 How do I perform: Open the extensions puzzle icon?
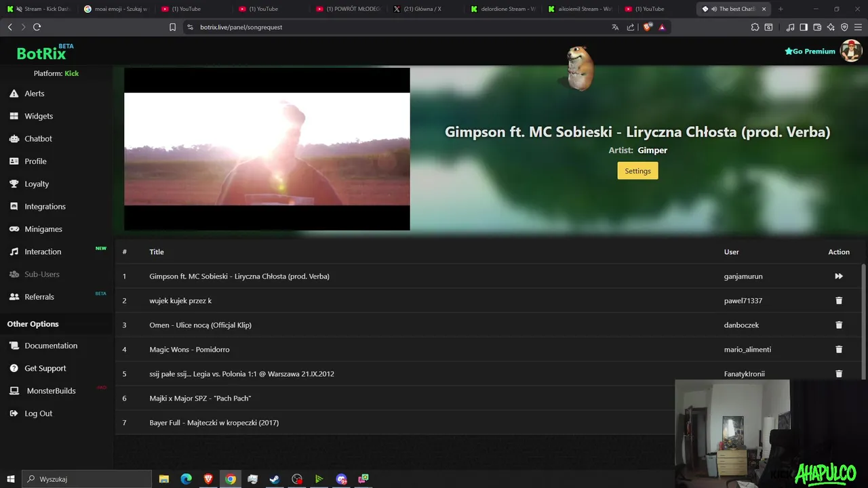point(755,27)
